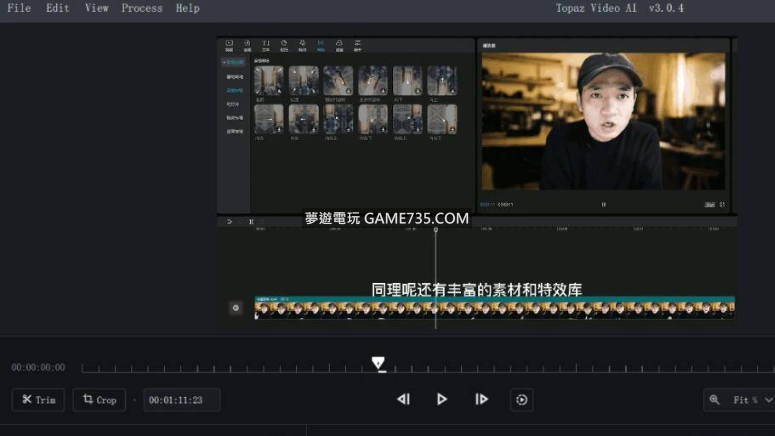
Task: Toggle the circular loop playback icon
Action: [x=521, y=400]
